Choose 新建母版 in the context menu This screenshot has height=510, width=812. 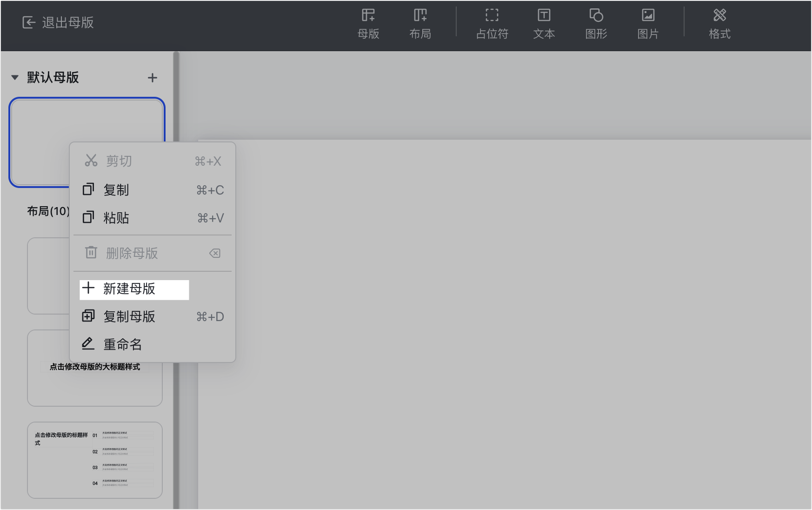coord(134,289)
